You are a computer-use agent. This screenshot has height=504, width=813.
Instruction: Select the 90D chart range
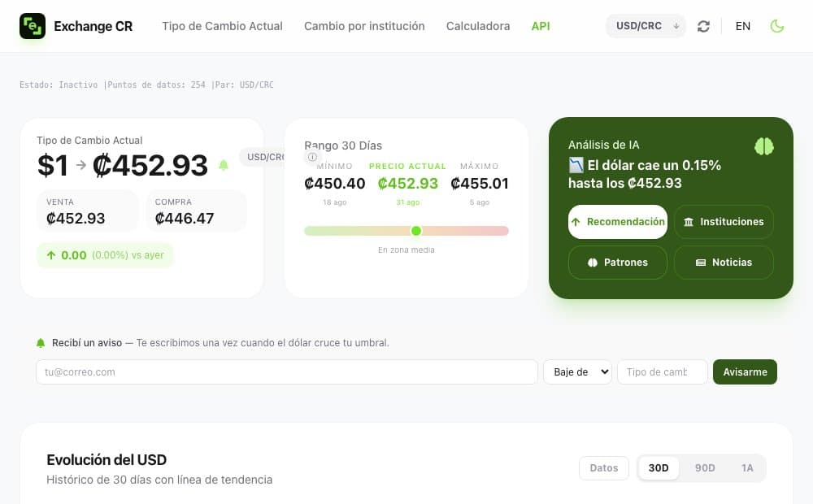(x=705, y=467)
